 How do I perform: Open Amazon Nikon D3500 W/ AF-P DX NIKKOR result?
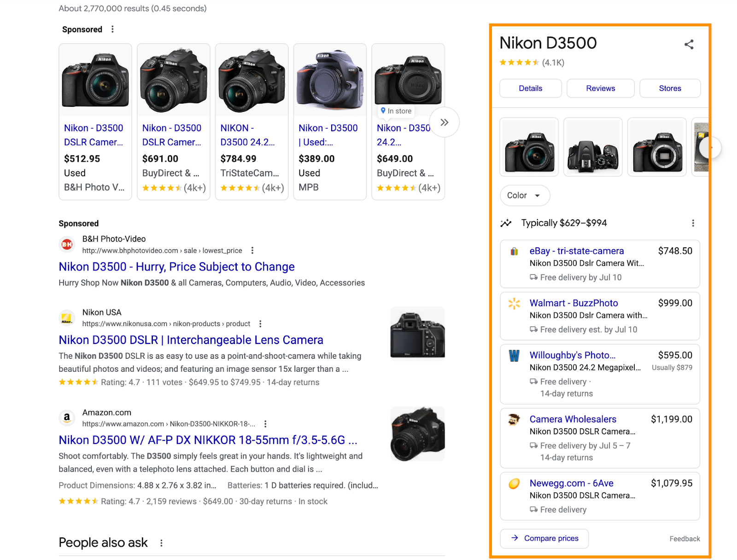click(x=208, y=440)
